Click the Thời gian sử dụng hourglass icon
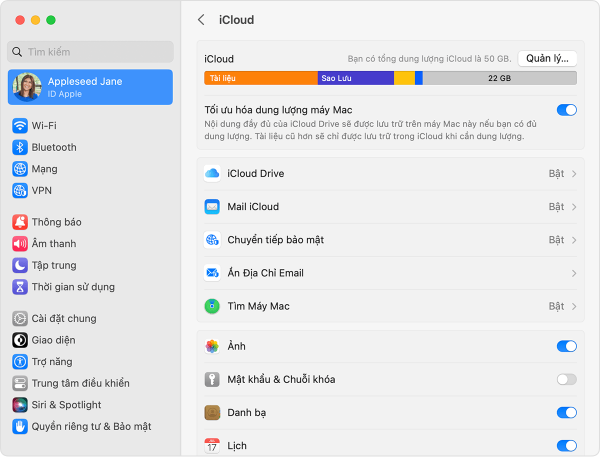The height and width of the screenshot is (457, 600). coord(20,287)
